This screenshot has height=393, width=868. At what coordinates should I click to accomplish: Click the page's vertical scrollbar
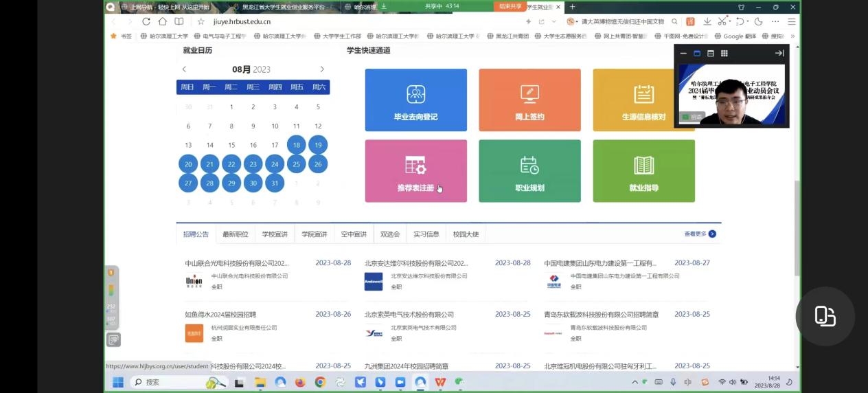[797, 227]
